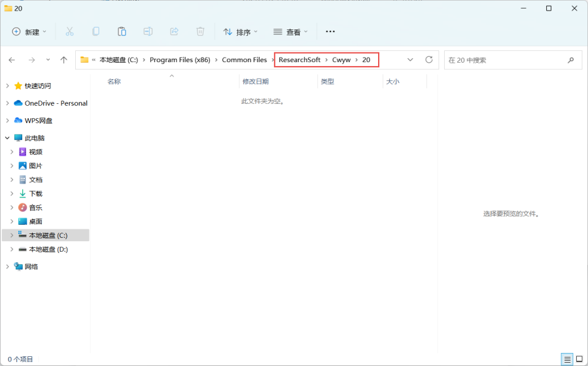
Task: Navigate to ResearchSoft in breadcrumb path
Action: coord(300,59)
